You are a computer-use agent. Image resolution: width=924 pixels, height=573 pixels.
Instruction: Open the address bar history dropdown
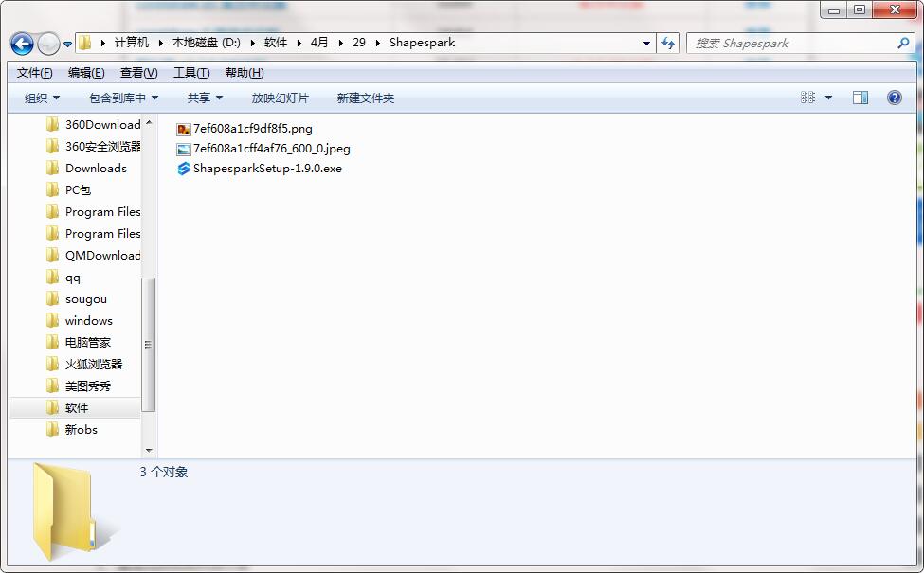pos(646,43)
